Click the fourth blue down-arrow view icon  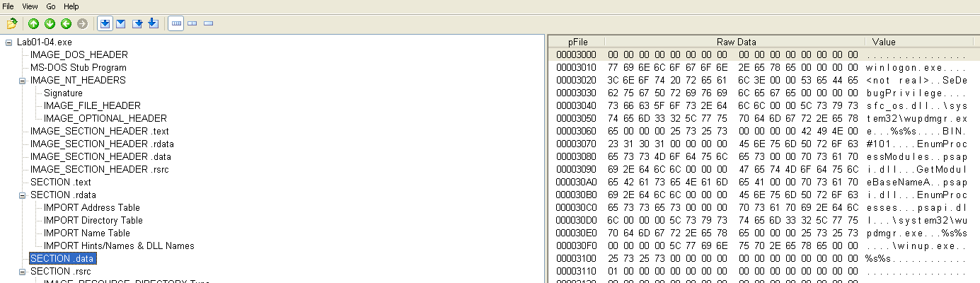point(153,23)
